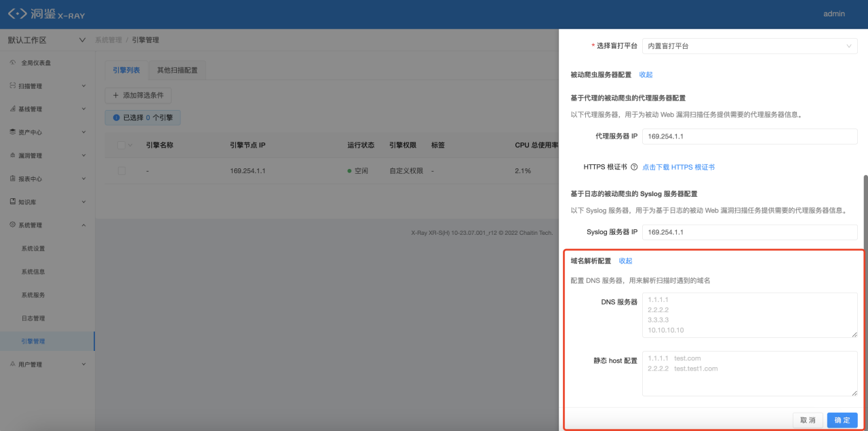Click the 全局仪表盘 dashboard icon
This screenshot has width=868, height=431.
13,62
